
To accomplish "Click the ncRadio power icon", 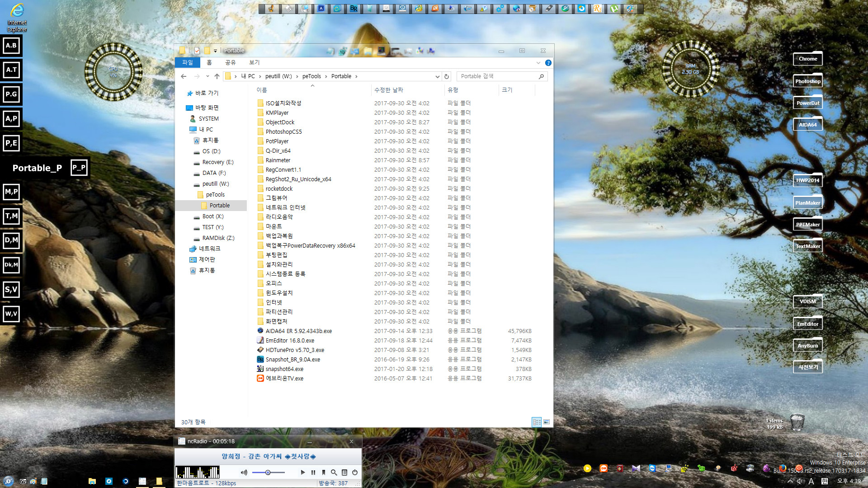I will point(355,472).
